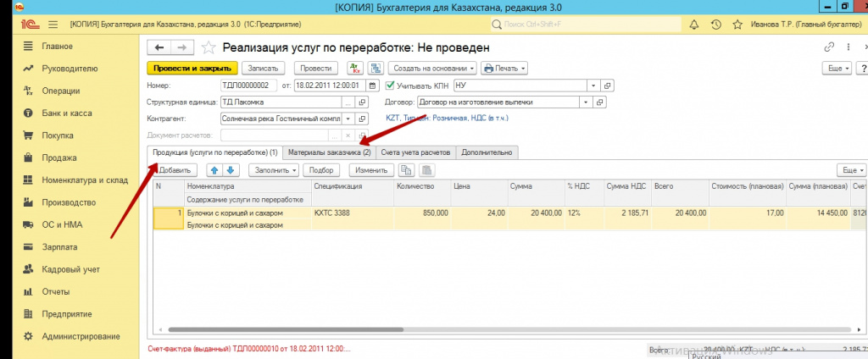Toggle the Учитывать КПН checkbox
This screenshot has width=868, height=359.
(x=390, y=86)
